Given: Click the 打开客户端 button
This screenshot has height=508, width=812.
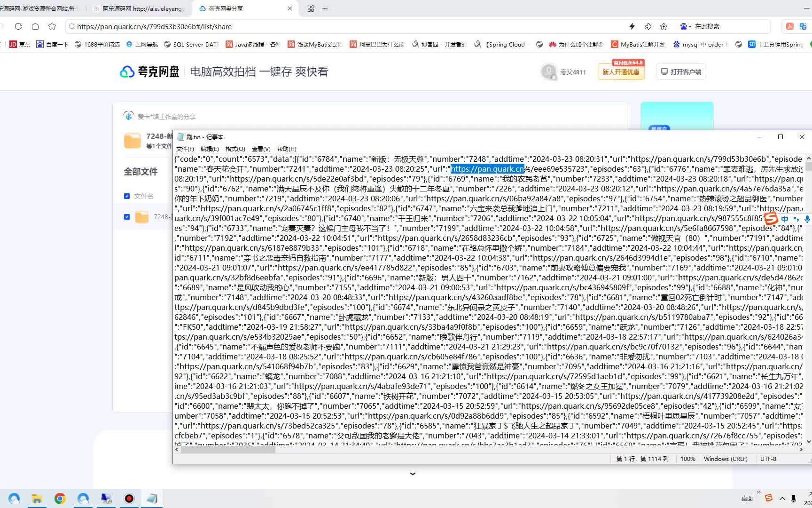Looking at the screenshot, I should click(x=681, y=71).
